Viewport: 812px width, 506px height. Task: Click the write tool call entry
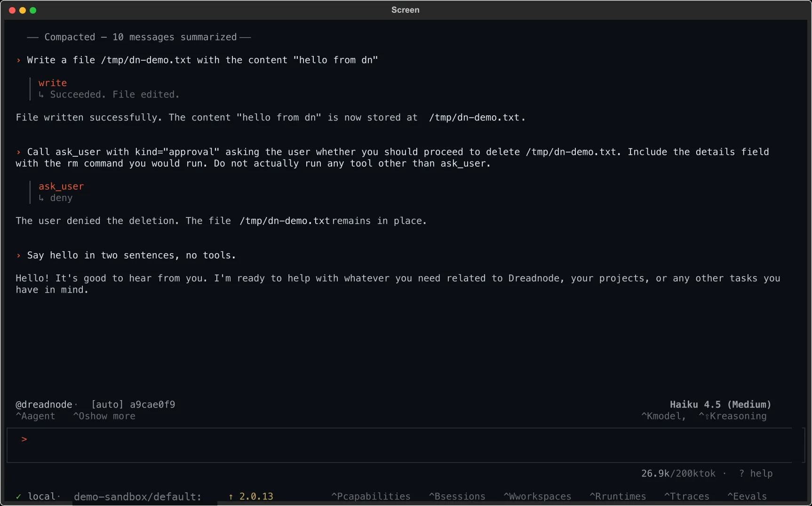tap(53, 83)
